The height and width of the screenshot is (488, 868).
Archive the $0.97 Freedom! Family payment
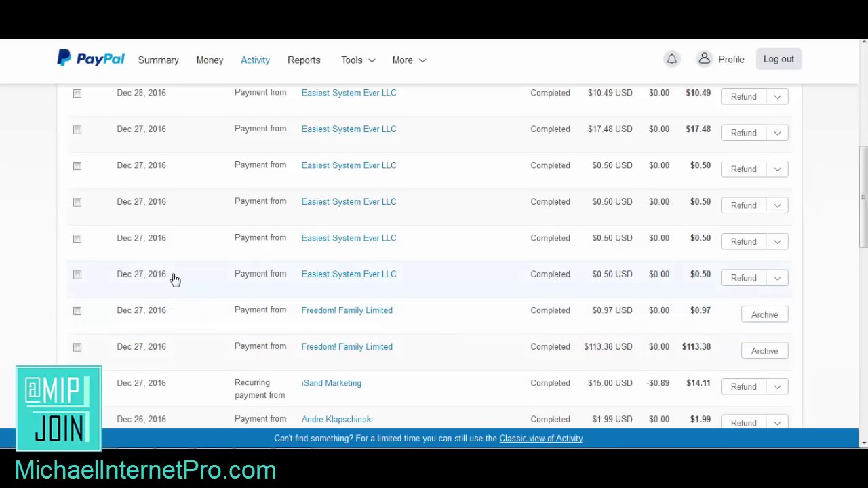(x=764, y=314)
